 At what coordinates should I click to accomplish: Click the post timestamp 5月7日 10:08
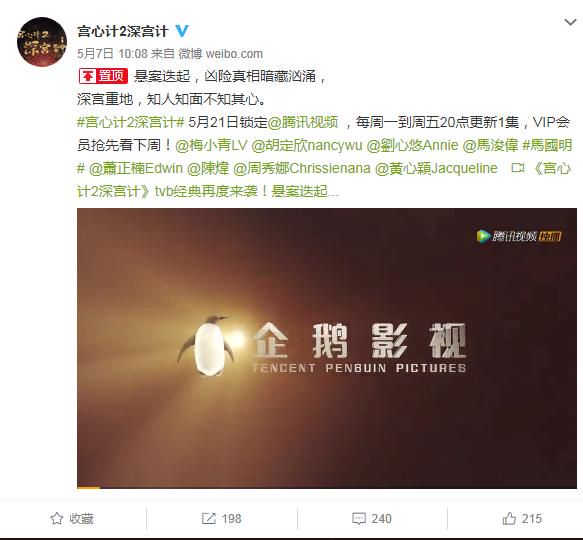coord(112,54)
